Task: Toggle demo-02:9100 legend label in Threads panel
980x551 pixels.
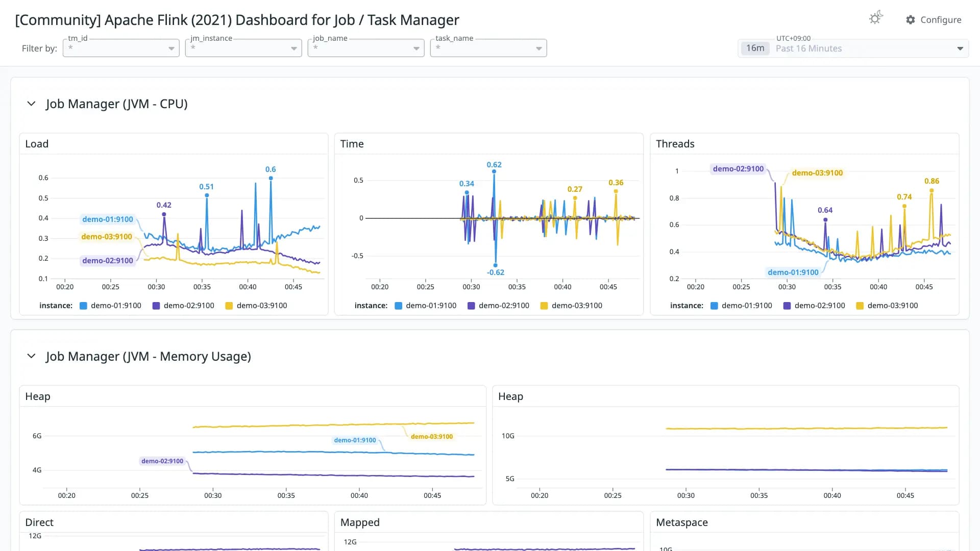Action: pos(820,306)
